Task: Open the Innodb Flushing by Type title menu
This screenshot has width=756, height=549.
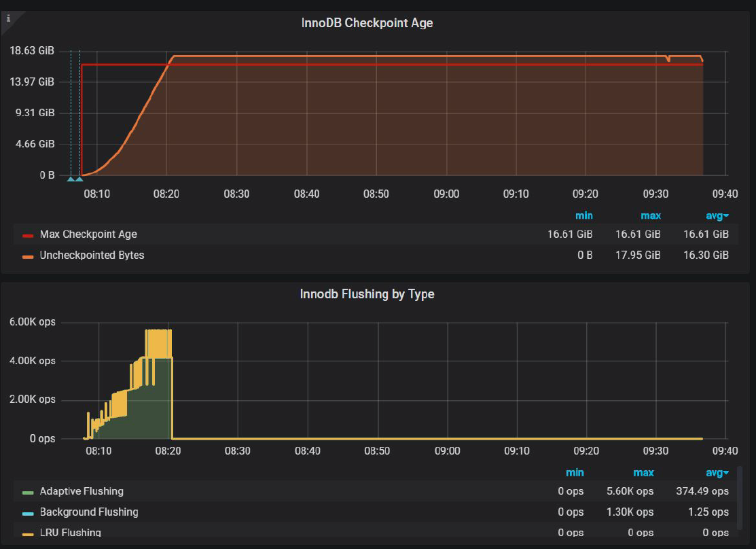Action: point(367,294)
